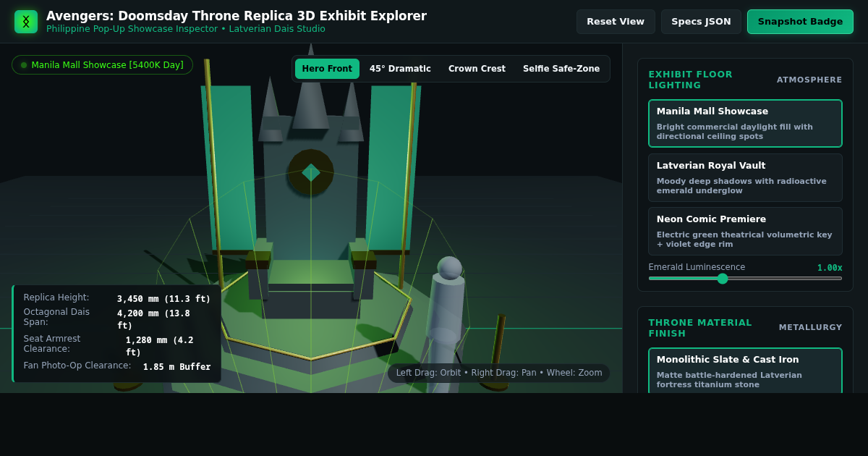The image size is (868, 456).
Task: Click the green DNA app logo icon
Action: click(x=26, y=22)
